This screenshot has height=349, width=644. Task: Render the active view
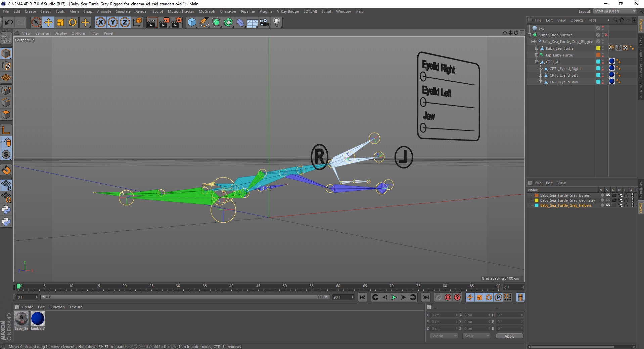click(x=152, y=23)
